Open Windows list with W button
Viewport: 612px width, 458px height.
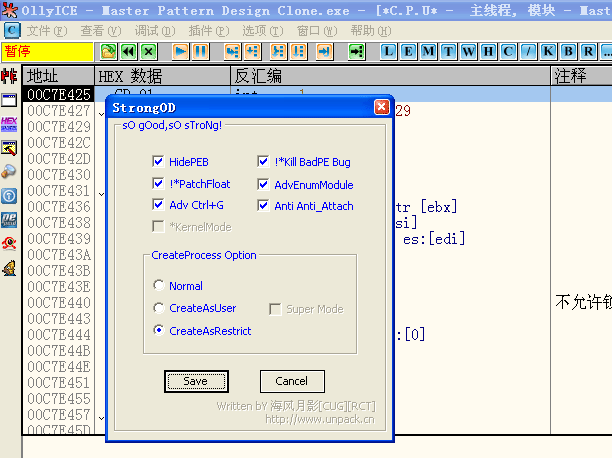(x=468, y=52)
